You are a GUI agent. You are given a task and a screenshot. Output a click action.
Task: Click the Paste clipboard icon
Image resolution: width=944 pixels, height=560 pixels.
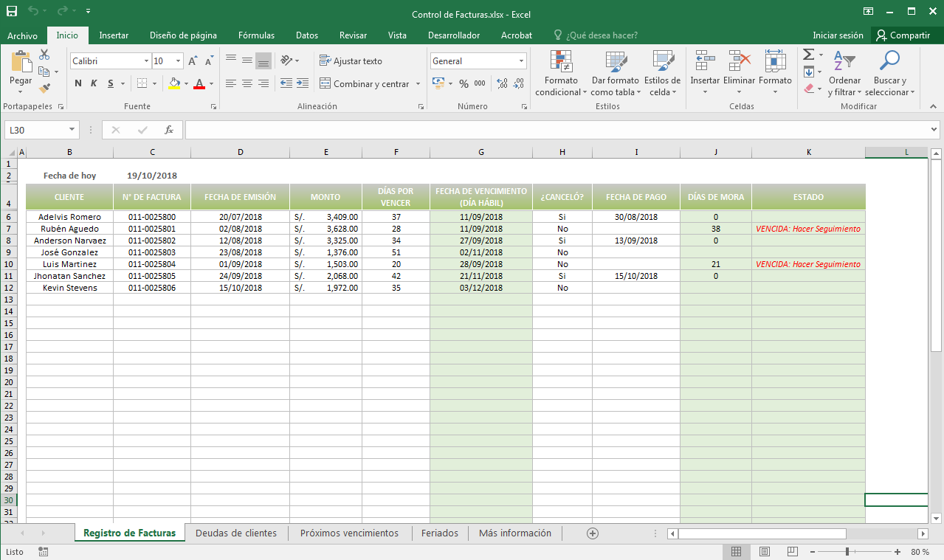pos(21,61)
